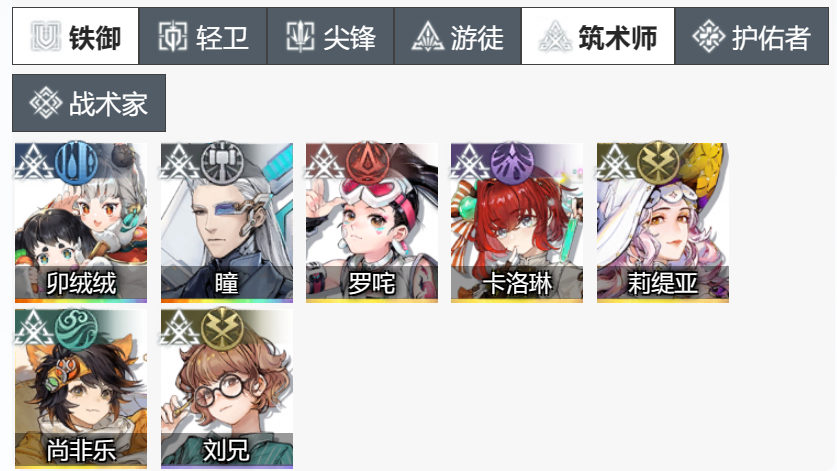The width and height of the screenshot is (837, 471).
Task: Open the 莉缇亚 name label
Action: pyautogui.click(x=662, y=283)
